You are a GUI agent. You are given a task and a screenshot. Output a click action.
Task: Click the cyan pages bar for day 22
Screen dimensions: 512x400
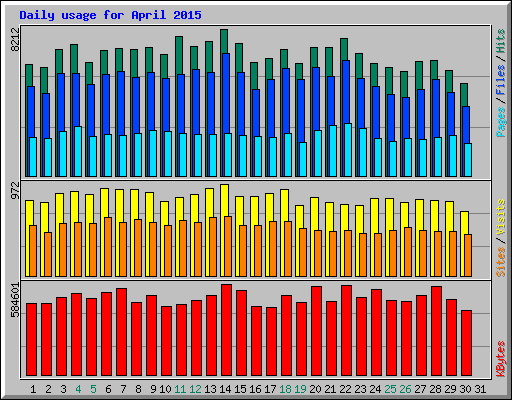(x=348, y=150)
